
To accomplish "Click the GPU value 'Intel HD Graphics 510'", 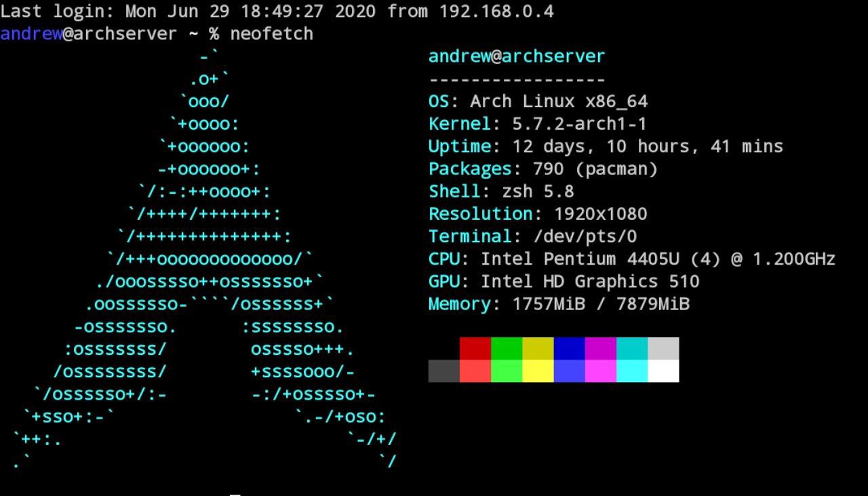I will tap(590, 282).
